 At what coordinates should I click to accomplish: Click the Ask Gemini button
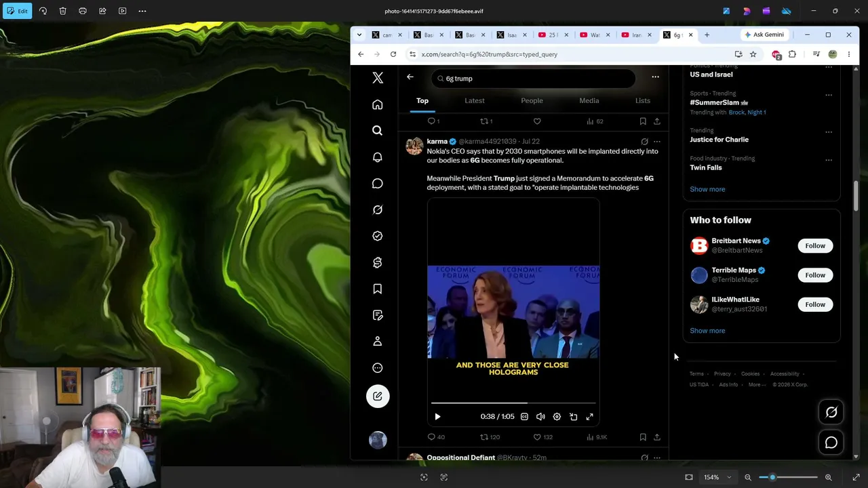(764, 35)
